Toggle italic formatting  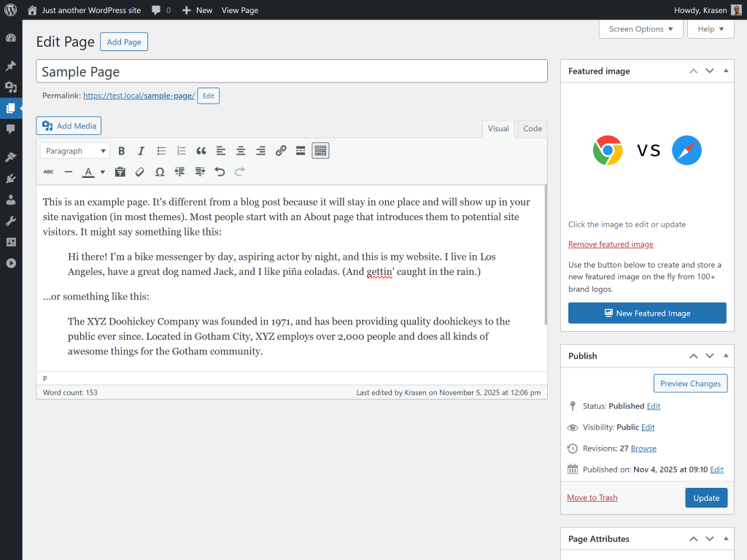(x=141, y=151)
